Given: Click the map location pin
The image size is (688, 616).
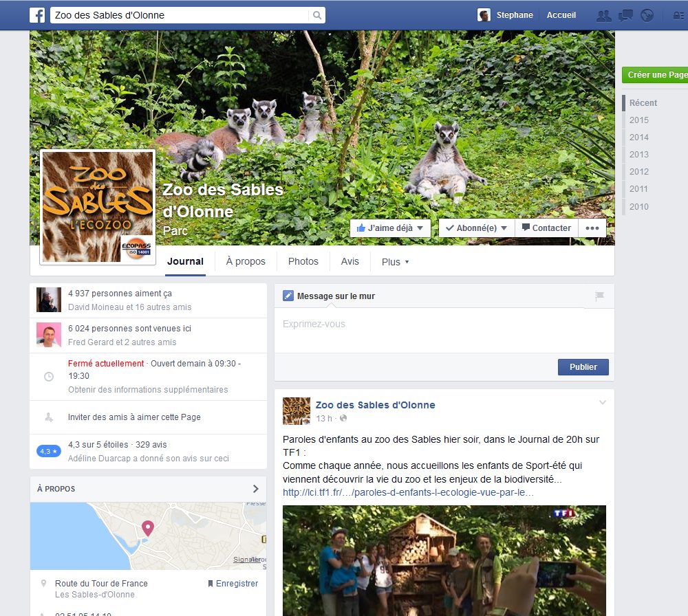Looking at the screenshot, I should pyautogui.click(x=148, y=528).
